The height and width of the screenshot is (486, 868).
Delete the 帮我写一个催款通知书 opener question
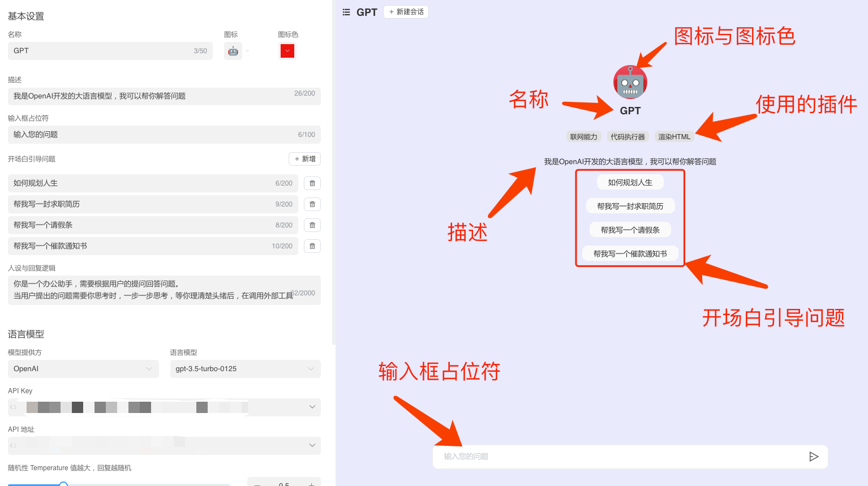tap(312, 246)
